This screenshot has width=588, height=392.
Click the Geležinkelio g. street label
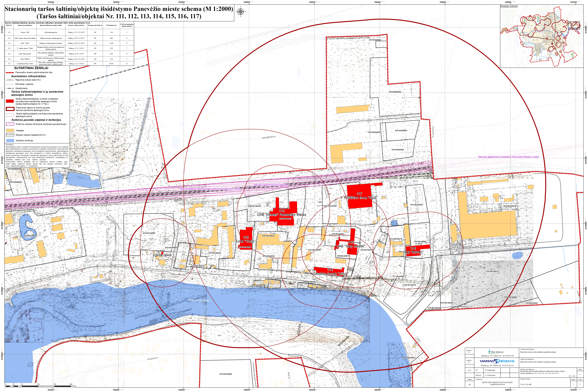(269, 137)
